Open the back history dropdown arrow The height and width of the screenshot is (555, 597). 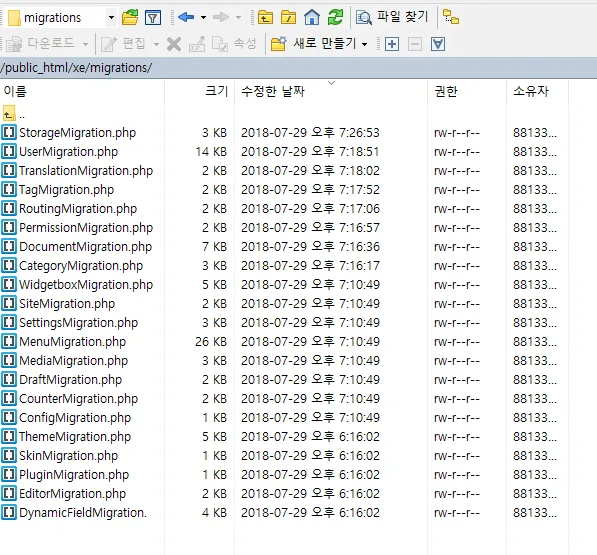pos(203,18)
